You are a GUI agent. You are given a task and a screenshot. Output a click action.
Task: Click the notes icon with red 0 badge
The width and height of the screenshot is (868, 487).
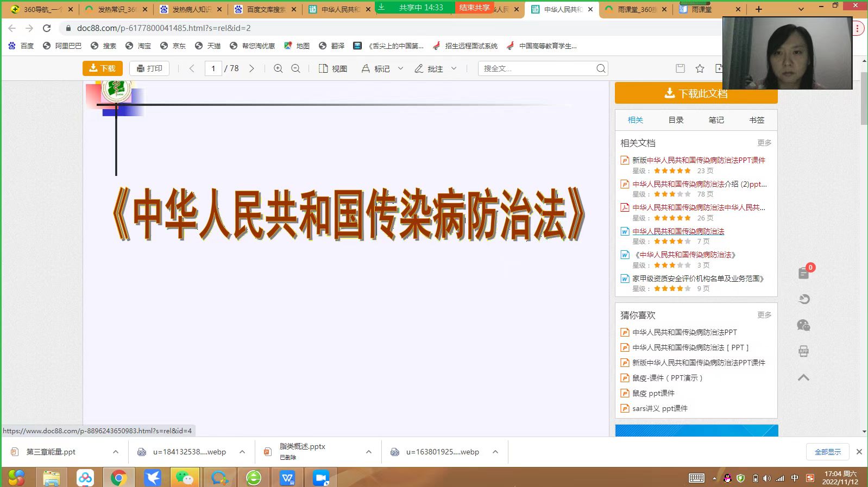(804, 273)
